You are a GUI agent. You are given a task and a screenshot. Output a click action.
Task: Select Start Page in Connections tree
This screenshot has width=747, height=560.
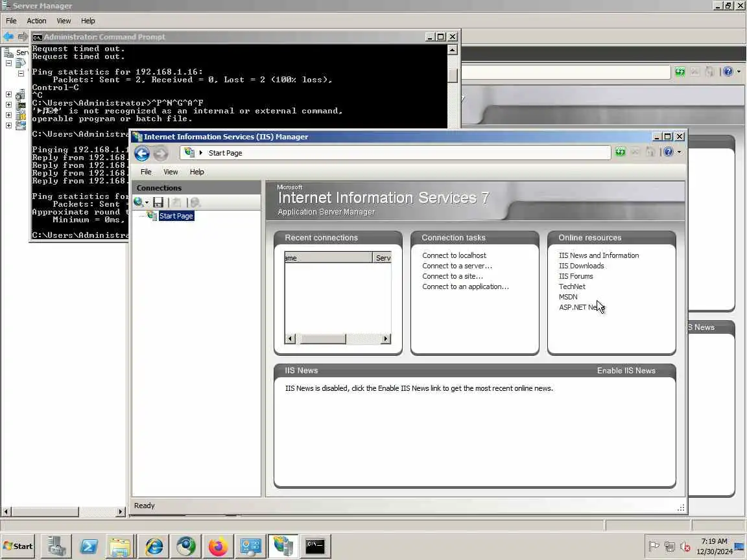pos(176,216)
